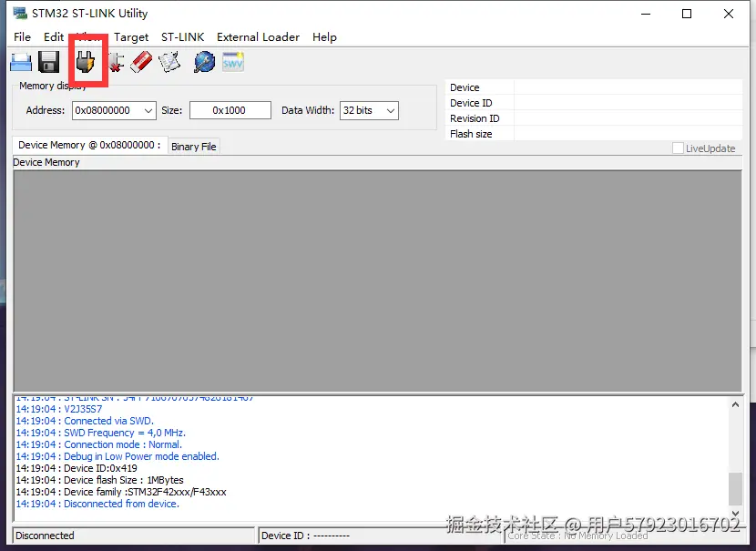Viewport: 756px width, 551px height.
Task: Open the Target menu
Action: (131, 37)
